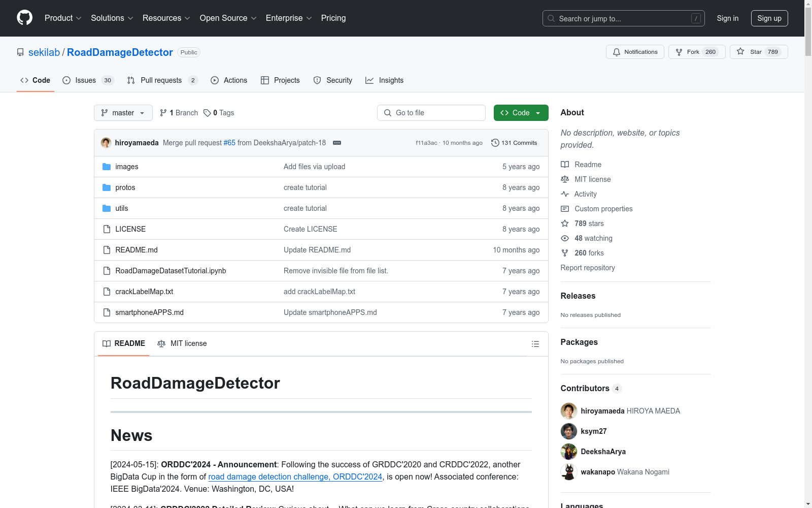Click the Activity pulse icon
This screenshot has width=812, height=508.
[565, 194]
